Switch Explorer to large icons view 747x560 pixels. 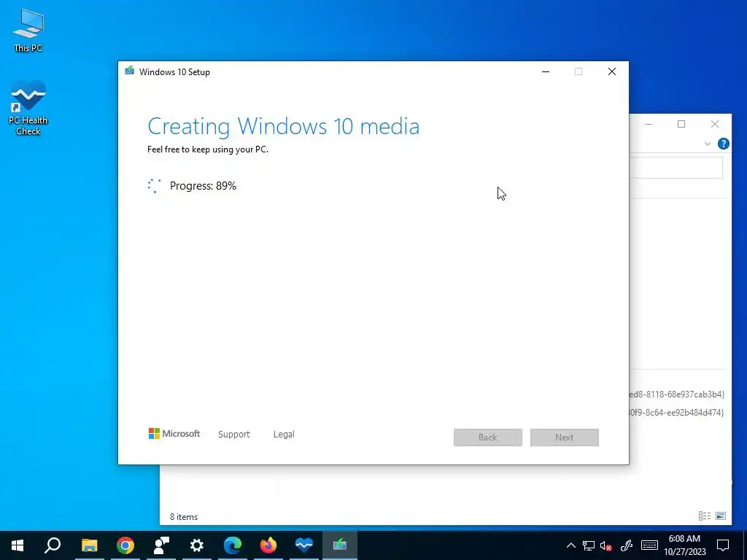(721, 516)
